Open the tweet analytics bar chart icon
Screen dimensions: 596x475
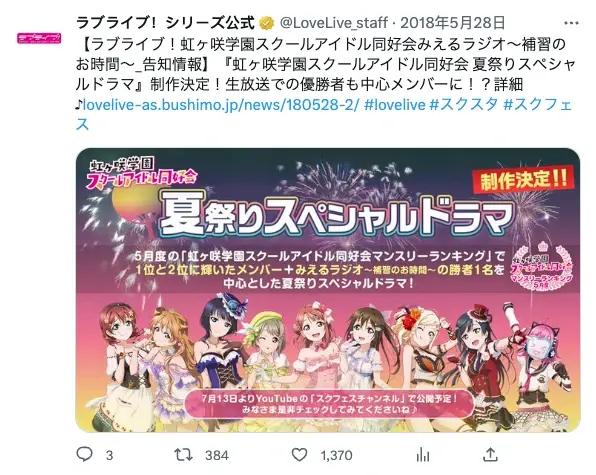pos(423,455)
